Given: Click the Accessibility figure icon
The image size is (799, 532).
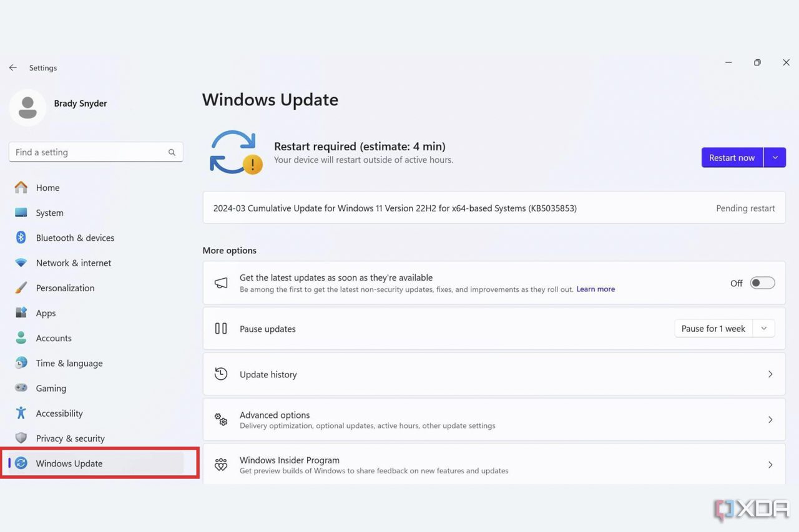Looking at the screenshot, I should tap(21, 413).
